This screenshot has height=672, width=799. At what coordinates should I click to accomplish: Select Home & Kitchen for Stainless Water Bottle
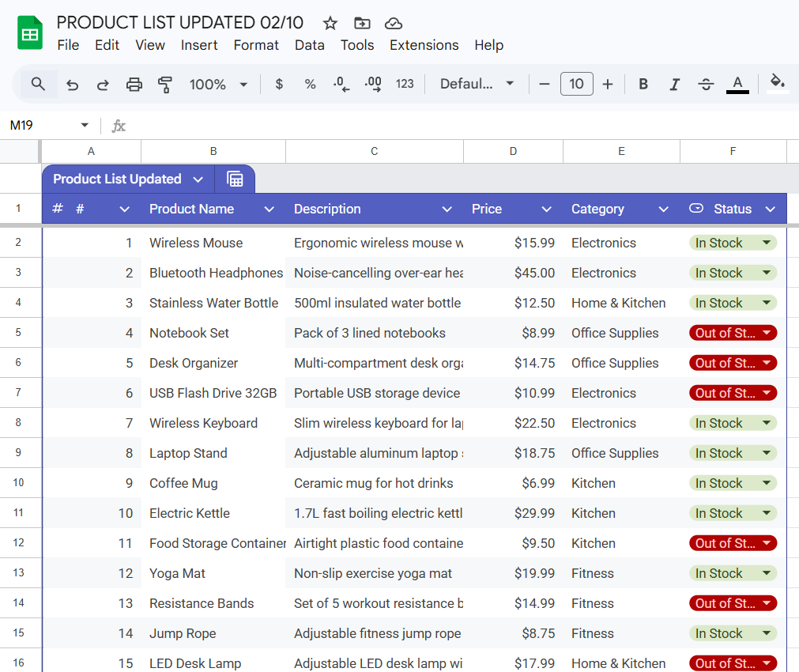point(621,303)
